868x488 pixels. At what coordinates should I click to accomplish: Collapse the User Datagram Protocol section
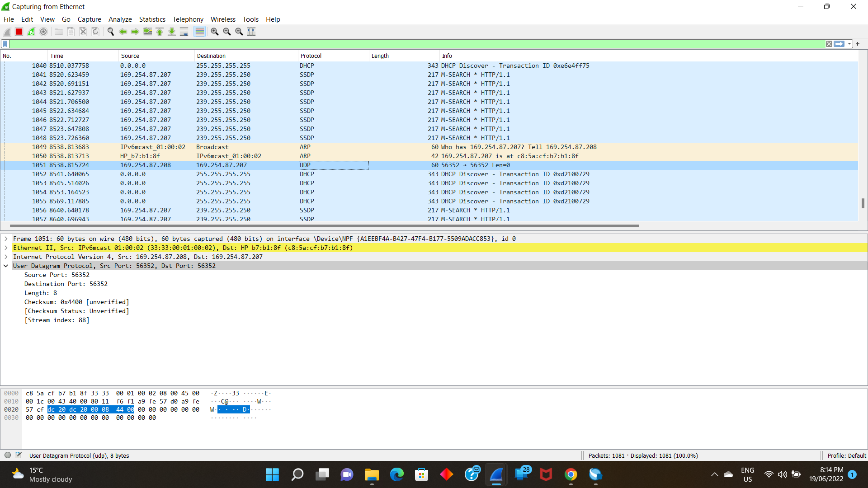(6, 266)
